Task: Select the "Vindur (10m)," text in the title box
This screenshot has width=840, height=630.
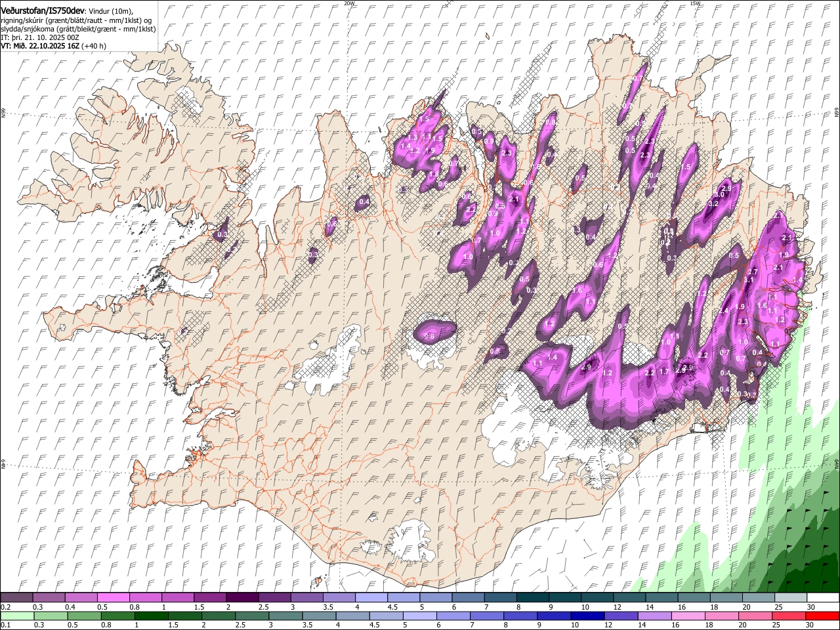Action: 110,11
